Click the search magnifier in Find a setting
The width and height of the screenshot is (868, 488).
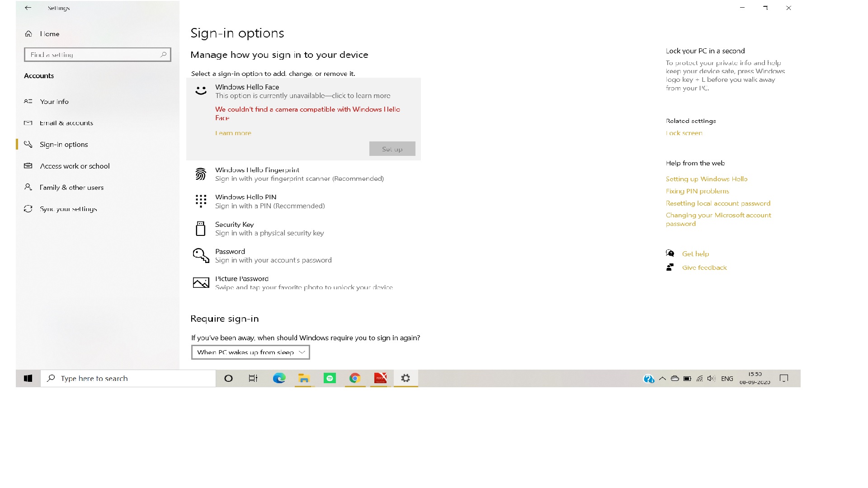[x=164, y=55]
